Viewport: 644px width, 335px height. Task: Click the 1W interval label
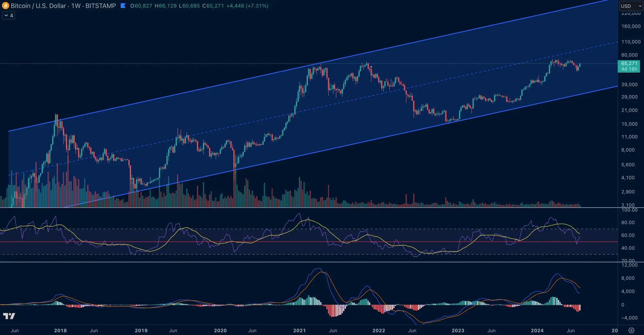76,6
